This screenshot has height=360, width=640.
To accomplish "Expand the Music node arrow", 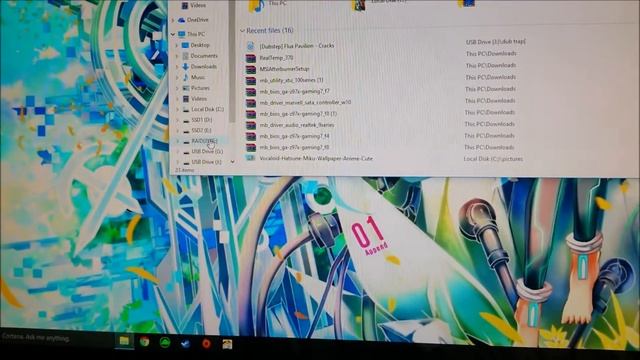I will tap(178, 77).
